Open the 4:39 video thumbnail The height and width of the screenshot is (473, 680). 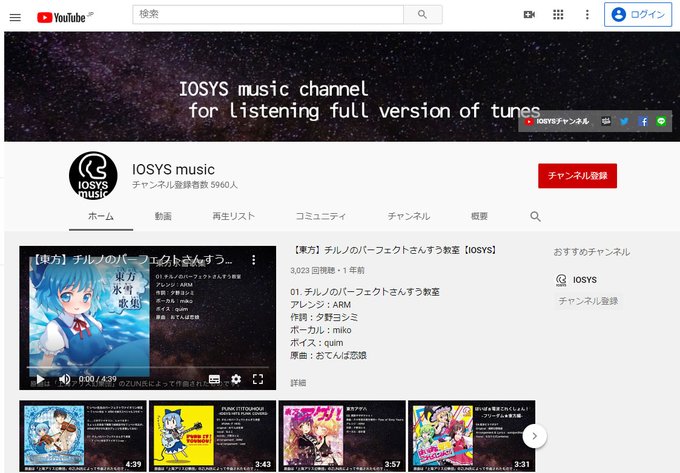click(82, 436)
